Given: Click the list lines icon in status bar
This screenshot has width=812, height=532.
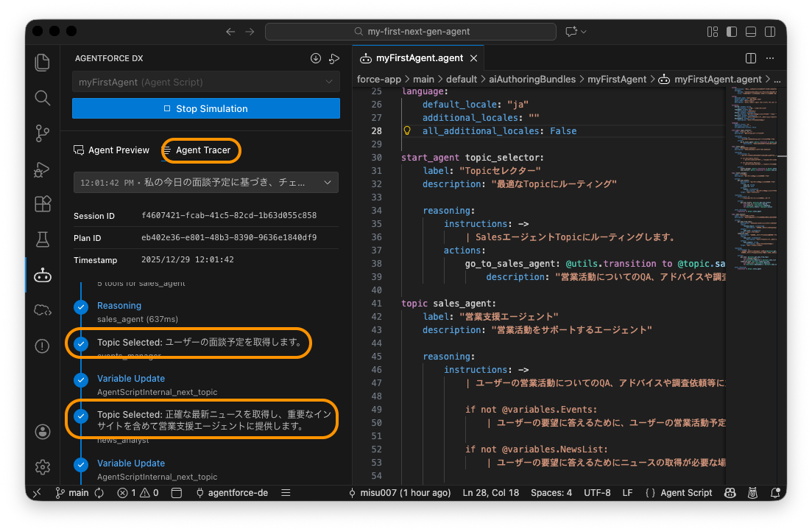Looking at the screenshot, I should coord(286,493).
